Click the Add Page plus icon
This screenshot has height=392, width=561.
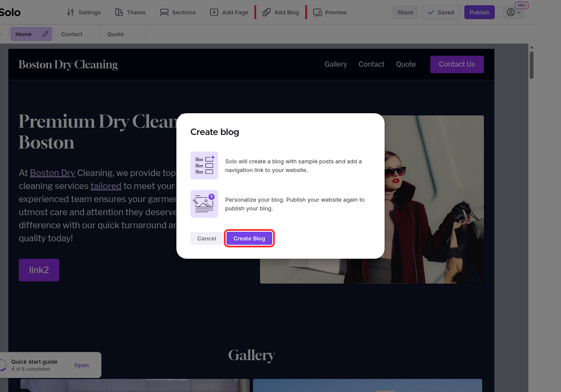click(214, 12)
